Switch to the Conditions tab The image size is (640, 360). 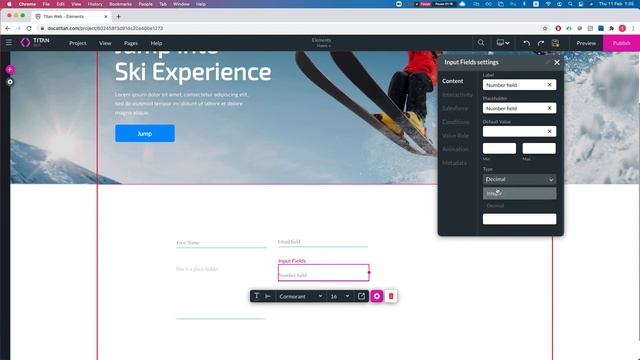tap(456, 122)
